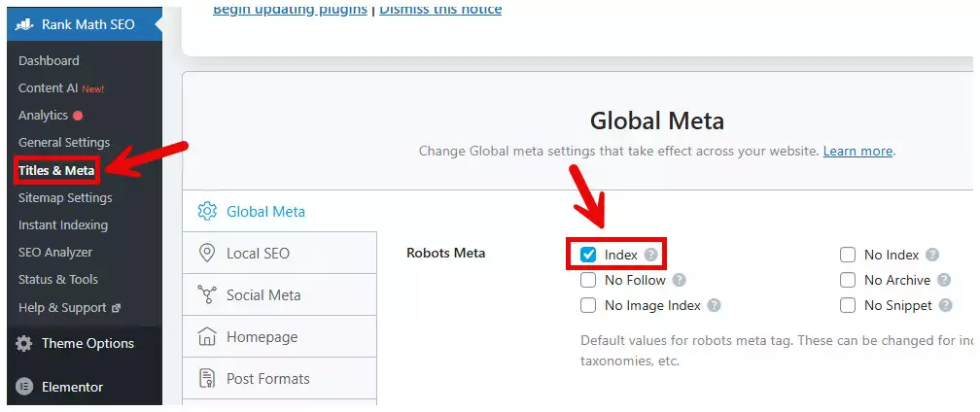Viewport: 980px width, 412px height.
Task: Click help icon next to No Snippet
Action: (946, 306)
